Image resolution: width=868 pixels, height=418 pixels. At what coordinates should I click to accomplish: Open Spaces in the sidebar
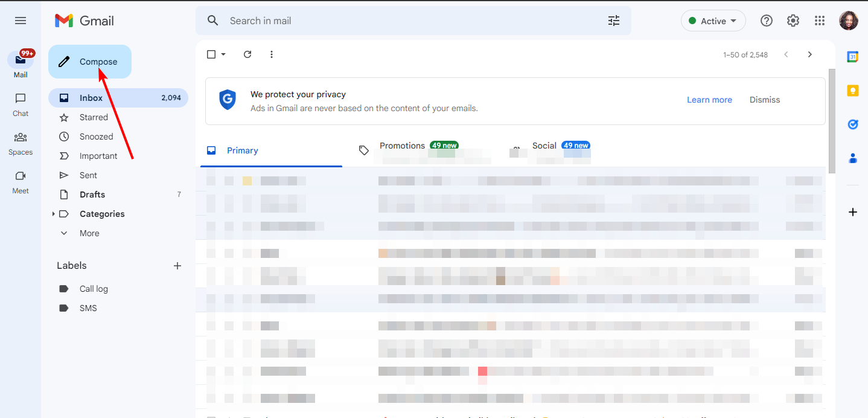pos(20,143)
